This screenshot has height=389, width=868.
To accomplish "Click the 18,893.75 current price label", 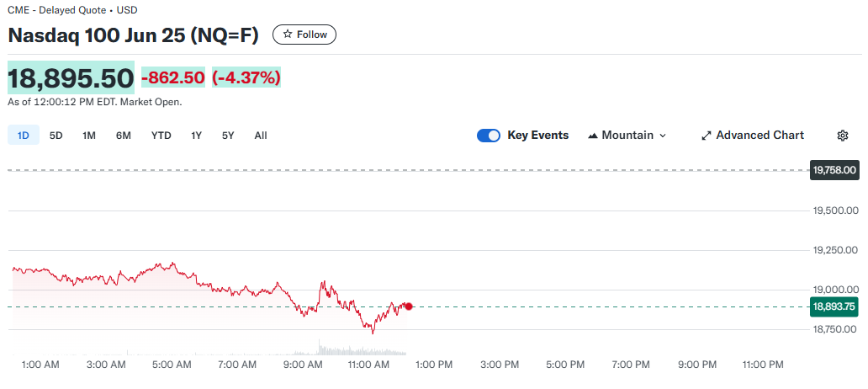I will point(835,306).
